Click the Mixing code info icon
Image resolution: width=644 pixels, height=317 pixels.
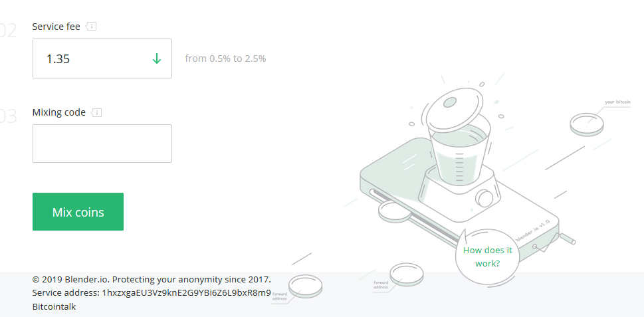pos(96,112)
